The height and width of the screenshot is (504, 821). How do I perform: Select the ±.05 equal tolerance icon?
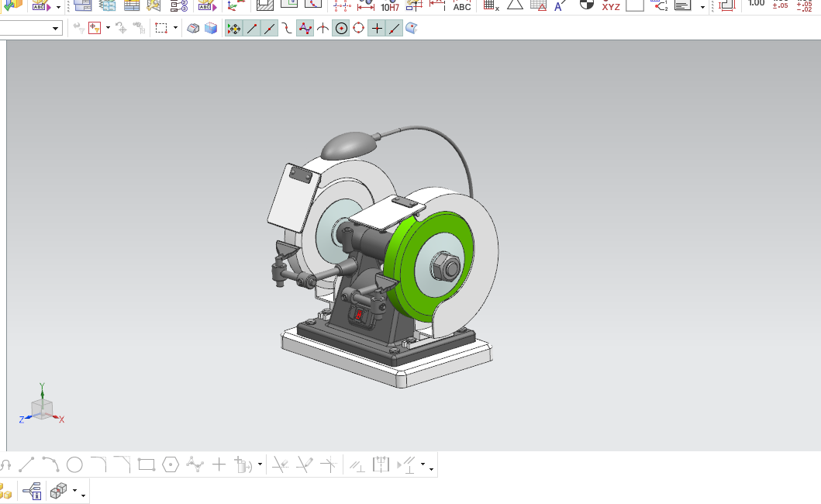(780, 5)
